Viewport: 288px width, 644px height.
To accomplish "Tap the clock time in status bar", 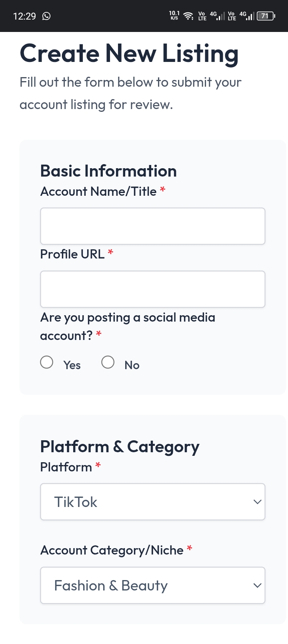I will [24, 16].
